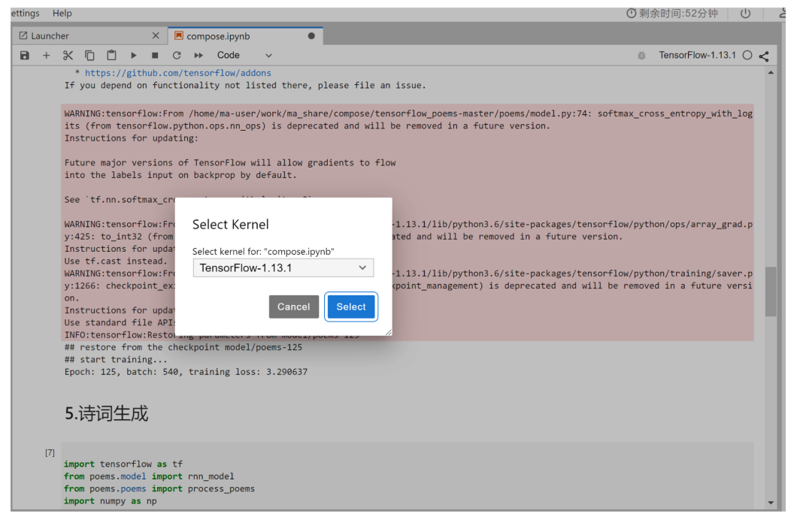
Task: Click the 5.诗词生成 heading
Action: (x=106, y=413)
